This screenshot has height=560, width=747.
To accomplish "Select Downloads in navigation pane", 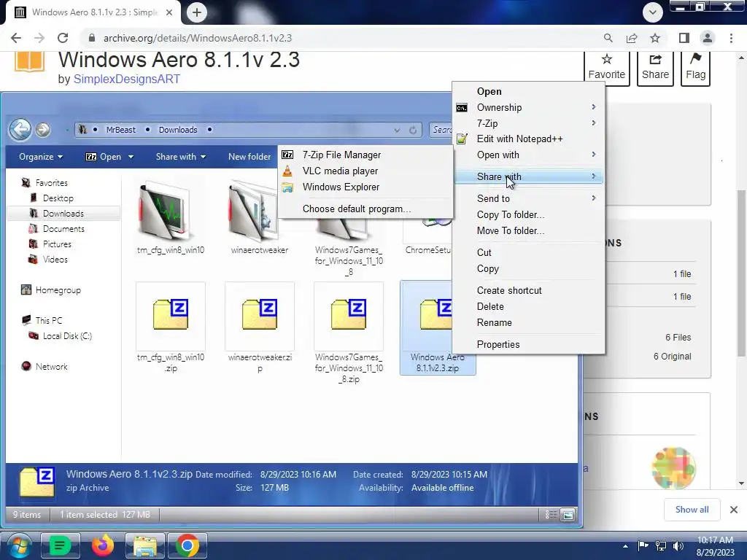I will tap(63, 214).
